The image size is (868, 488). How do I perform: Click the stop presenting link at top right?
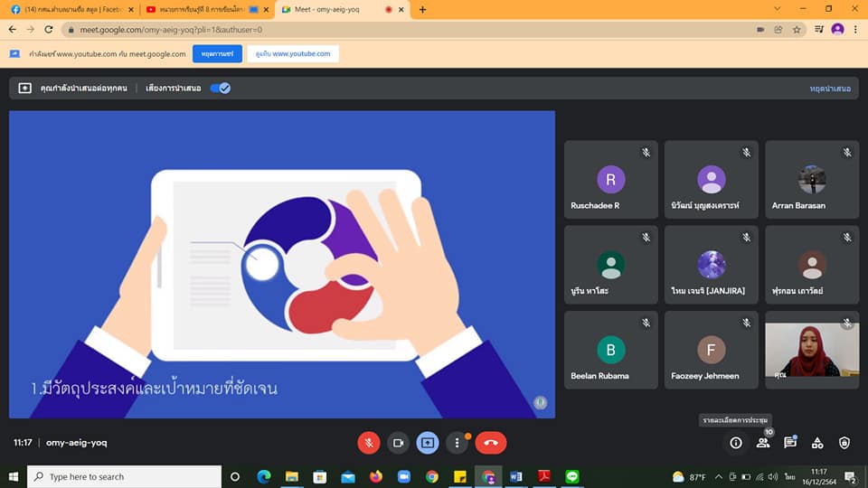pos(829,89)
